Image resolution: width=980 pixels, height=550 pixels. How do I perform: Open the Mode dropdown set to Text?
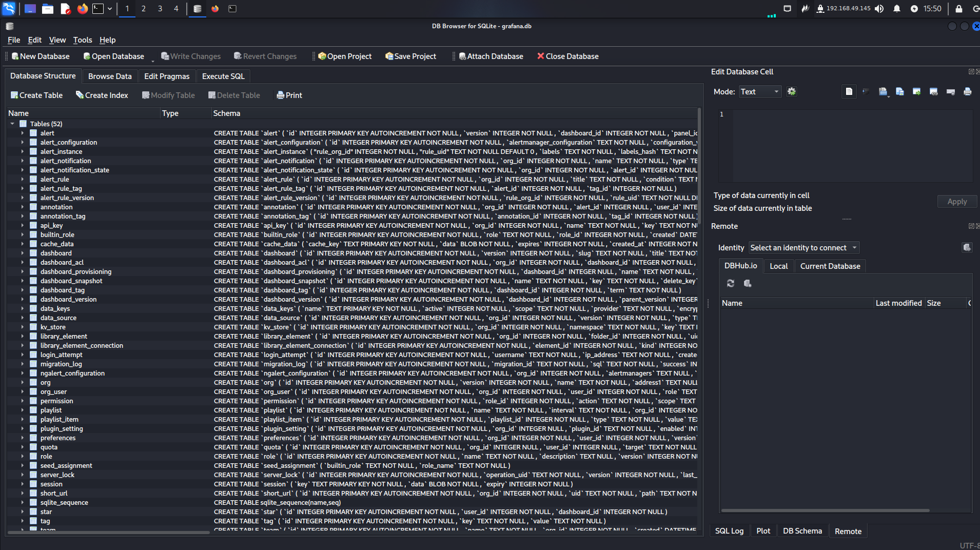coord(759,92)
